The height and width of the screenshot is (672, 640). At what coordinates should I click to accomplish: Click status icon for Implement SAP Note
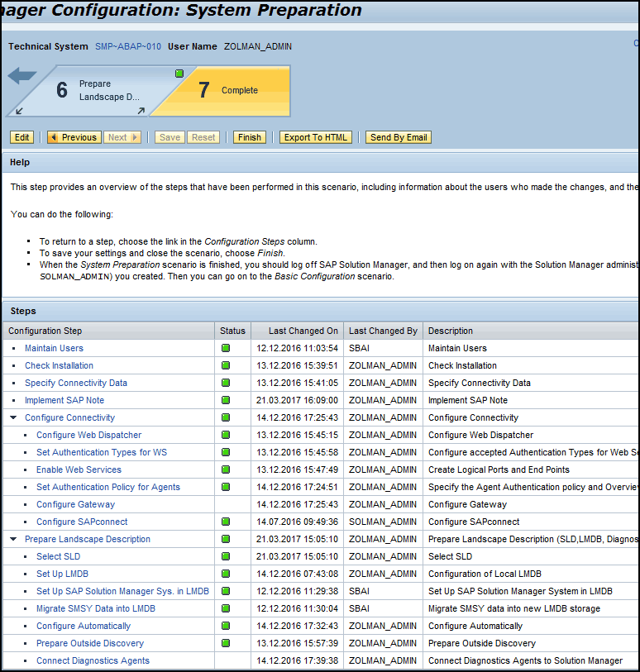pyautogui.click(x=225, y=401)
